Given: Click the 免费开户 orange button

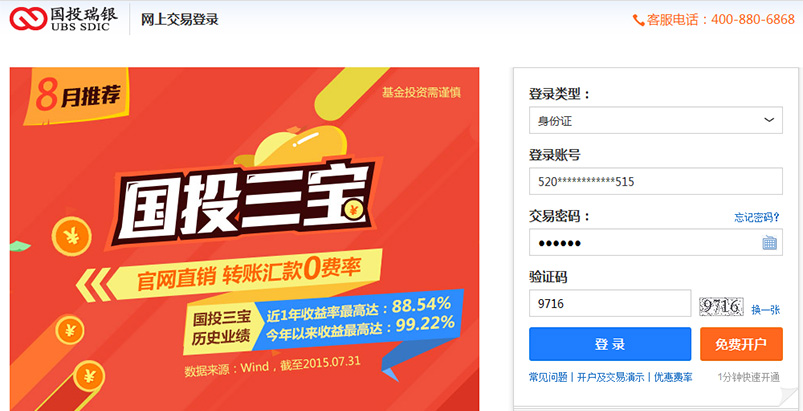Looking at the screenshot, I should point(741,344).
